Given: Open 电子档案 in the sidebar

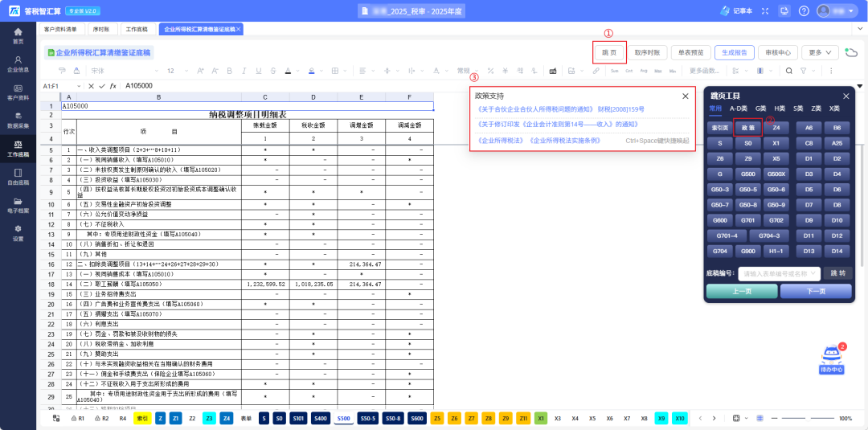Looking at the screenshot, I should (x=18, y=205).
